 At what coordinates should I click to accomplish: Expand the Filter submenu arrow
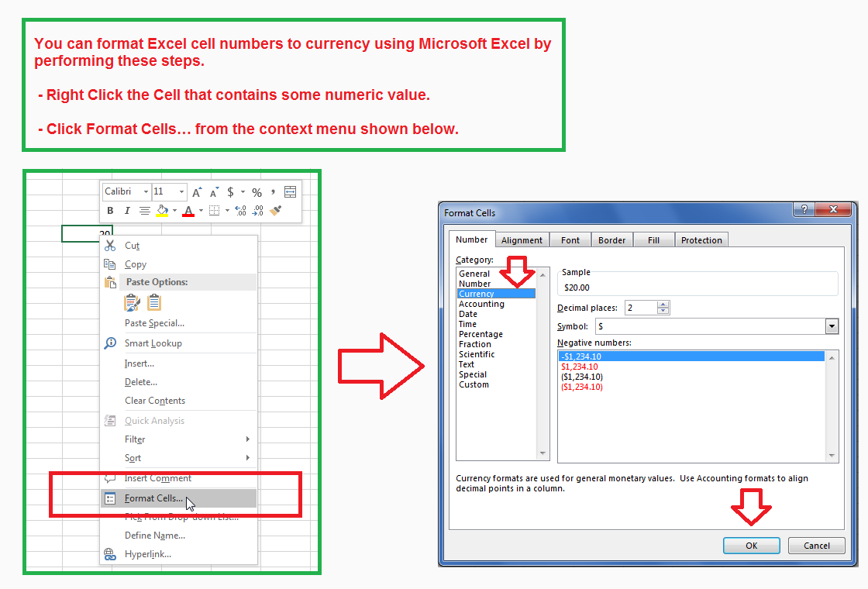[247, 439]
